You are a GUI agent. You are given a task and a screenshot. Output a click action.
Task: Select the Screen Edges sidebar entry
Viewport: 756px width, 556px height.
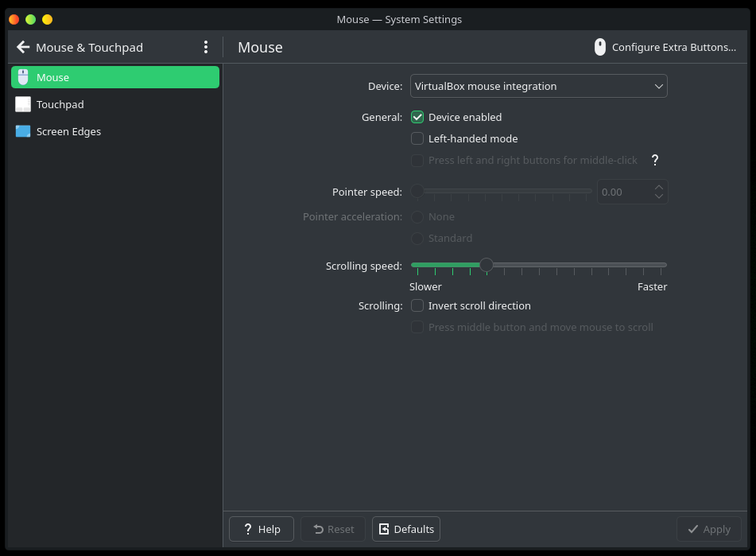(x=68, y=131)
